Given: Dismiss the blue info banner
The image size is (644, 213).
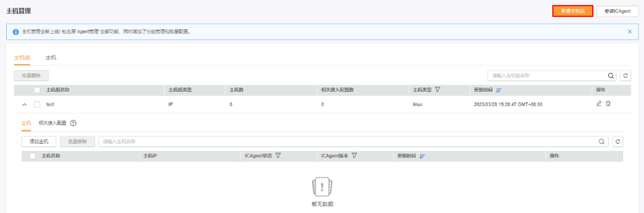Looking at the screenshot, I should 629,31.
